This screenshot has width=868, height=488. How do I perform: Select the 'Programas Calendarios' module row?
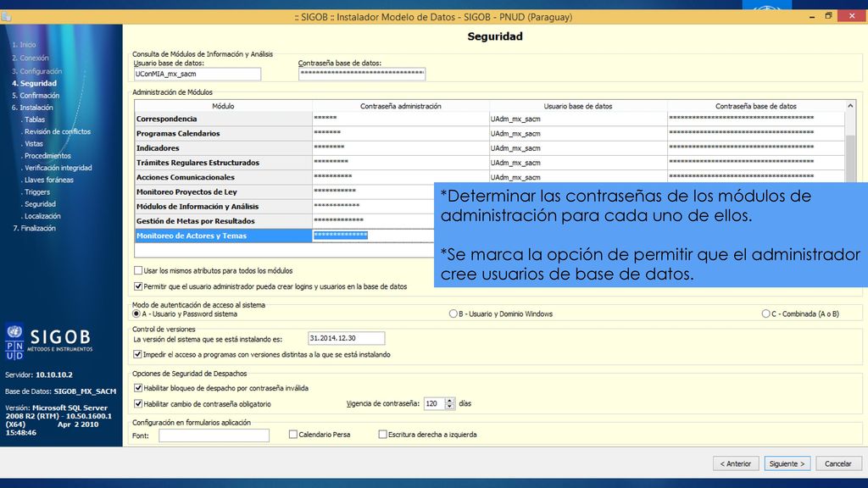[223, 133]
